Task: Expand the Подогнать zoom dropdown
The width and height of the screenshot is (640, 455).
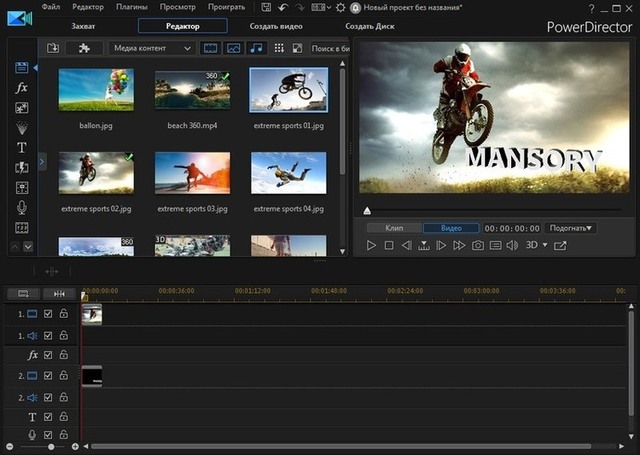Action: (571, 228)
